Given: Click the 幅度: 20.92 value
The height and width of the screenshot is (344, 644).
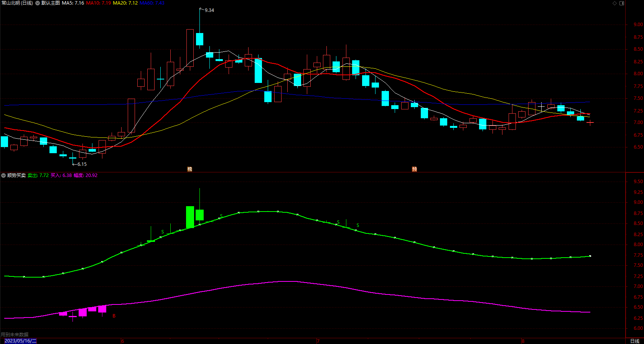Looking at the screenshot, I should coord(86,175).
